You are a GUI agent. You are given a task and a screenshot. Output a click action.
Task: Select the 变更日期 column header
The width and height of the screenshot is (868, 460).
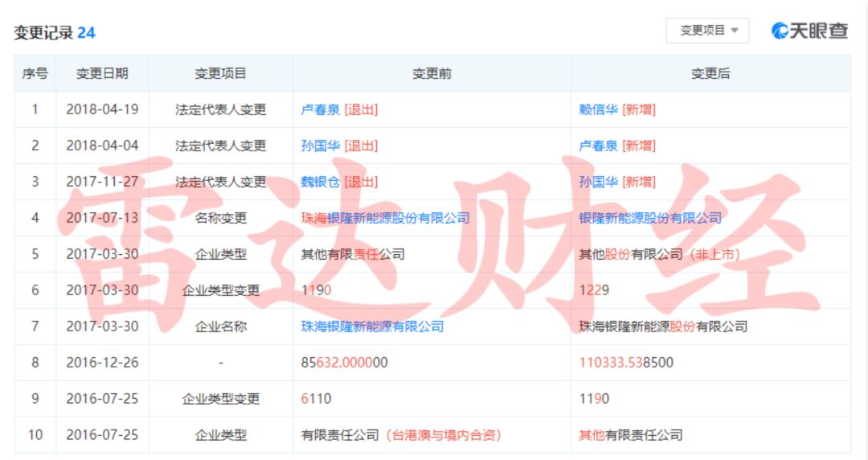click(x=102, y=73)
